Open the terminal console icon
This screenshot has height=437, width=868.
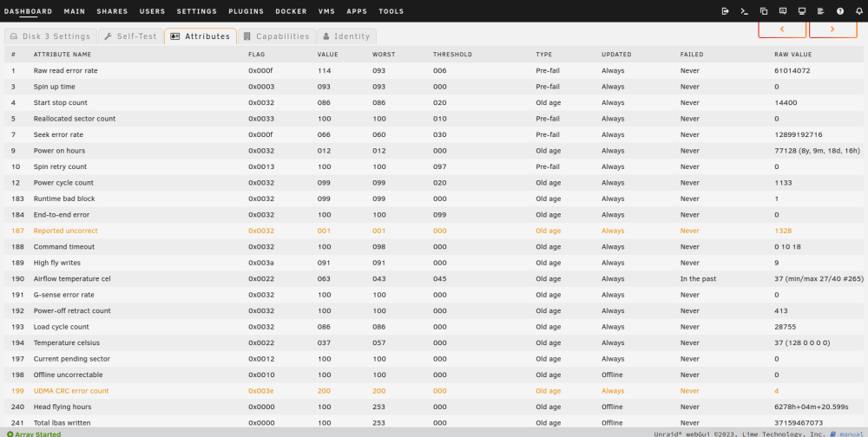pyautogui.click(x=745, y=11)
